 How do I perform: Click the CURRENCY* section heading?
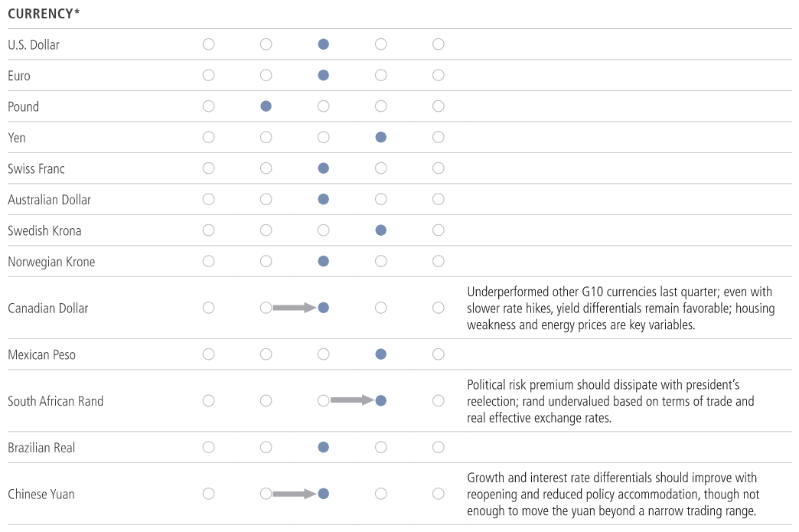(44, 14)
